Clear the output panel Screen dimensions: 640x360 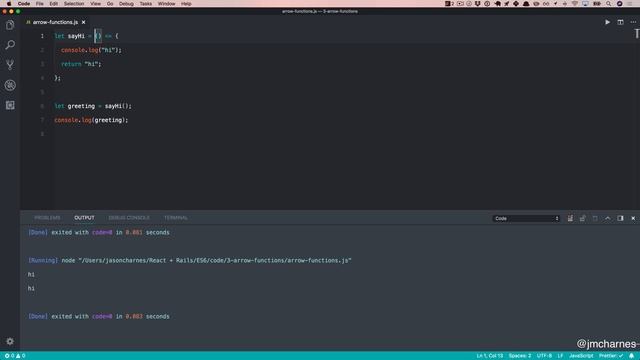click(570, 218)
